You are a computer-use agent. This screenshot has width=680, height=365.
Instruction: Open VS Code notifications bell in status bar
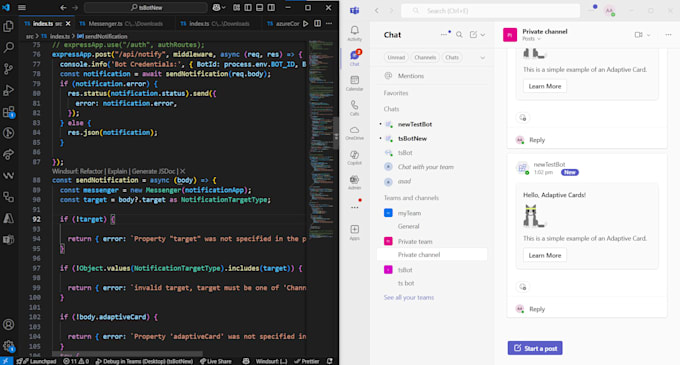coord(330,361)
